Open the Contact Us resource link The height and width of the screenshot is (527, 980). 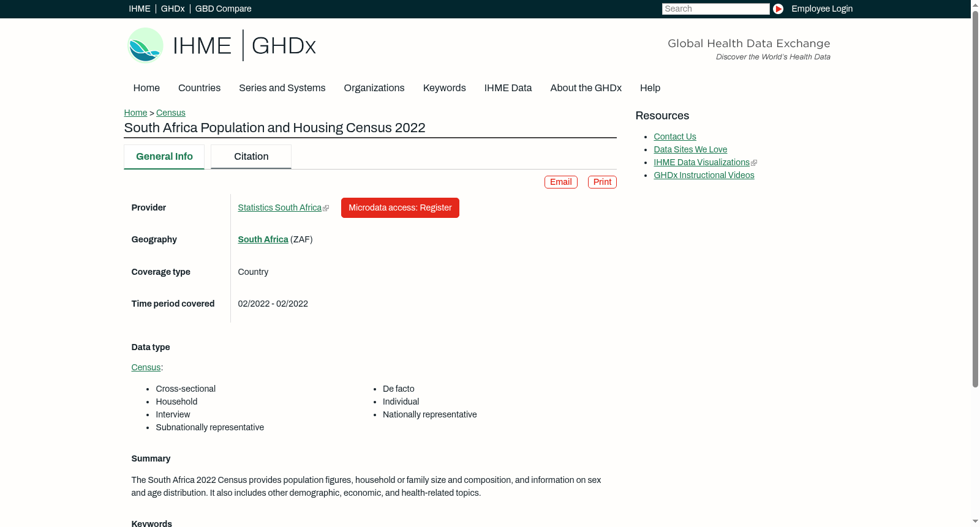[675, 136]
